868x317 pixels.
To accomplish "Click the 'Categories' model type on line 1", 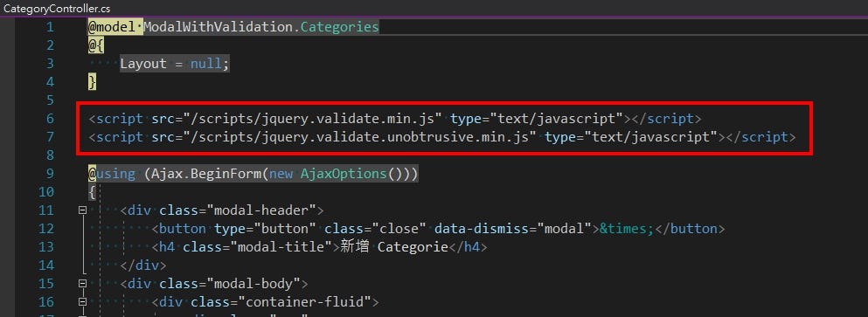I will click(x=339, y=27).
